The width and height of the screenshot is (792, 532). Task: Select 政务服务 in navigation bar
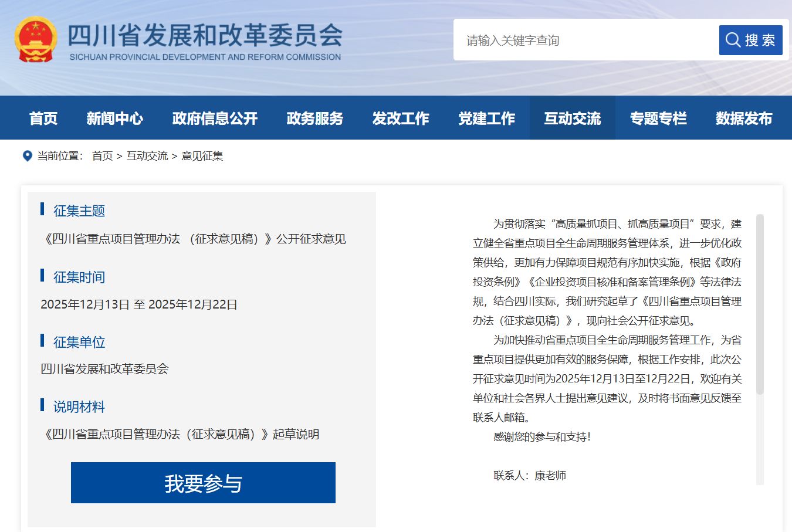click(315, 118)
